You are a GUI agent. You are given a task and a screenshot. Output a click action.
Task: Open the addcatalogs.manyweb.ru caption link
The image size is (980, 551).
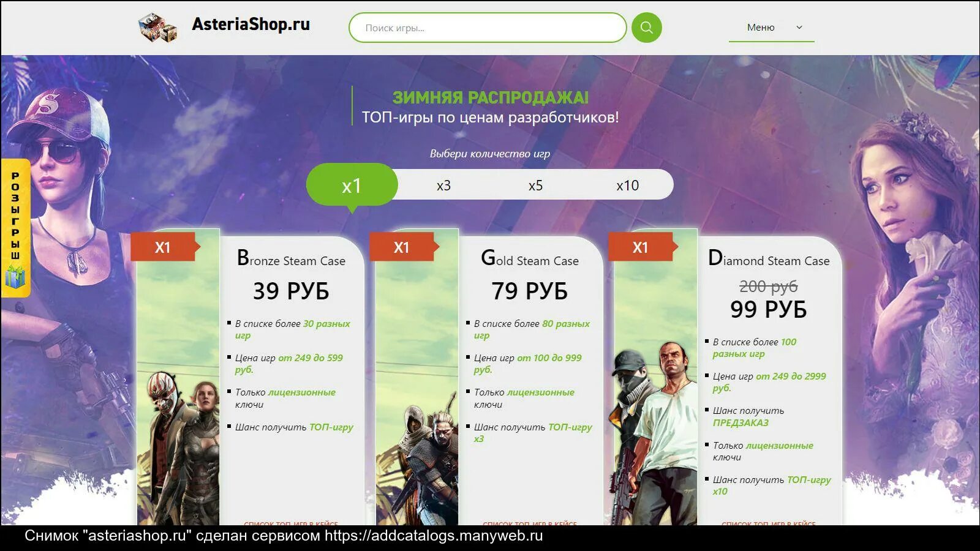(x=434, y=536)
